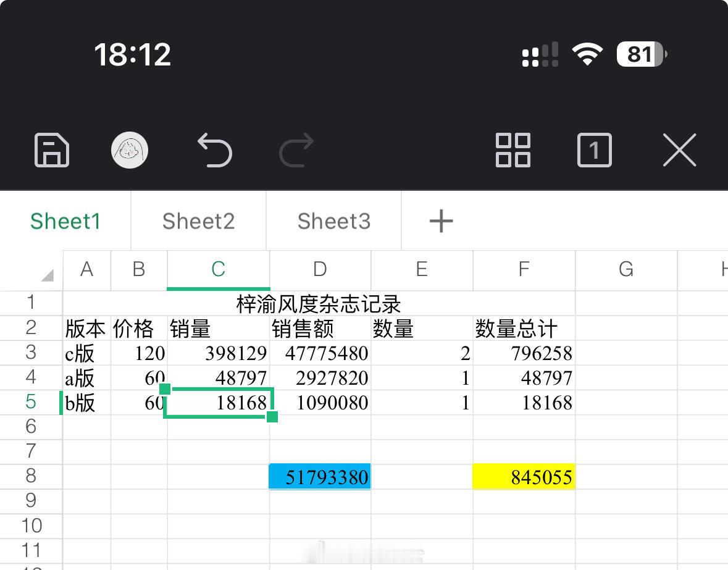Select the 数量 header cell in column E
728x570 pixels.
tap(422, 328)
